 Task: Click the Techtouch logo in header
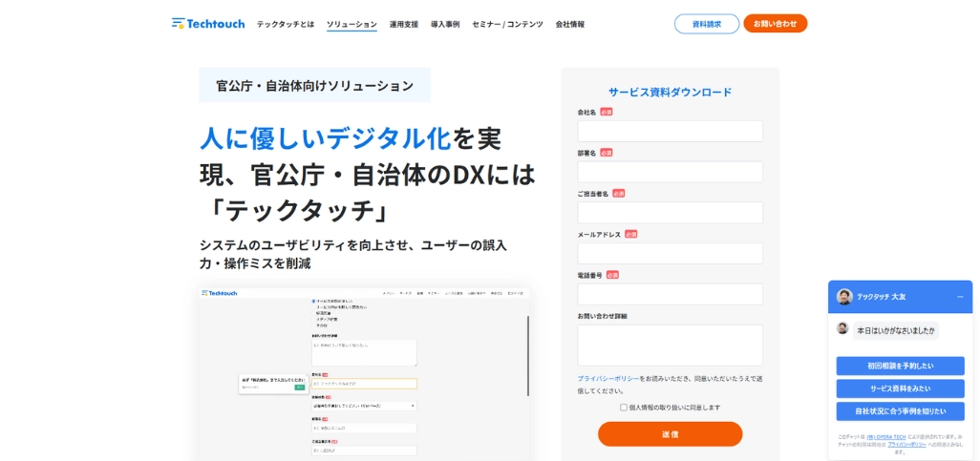(208, 24)
